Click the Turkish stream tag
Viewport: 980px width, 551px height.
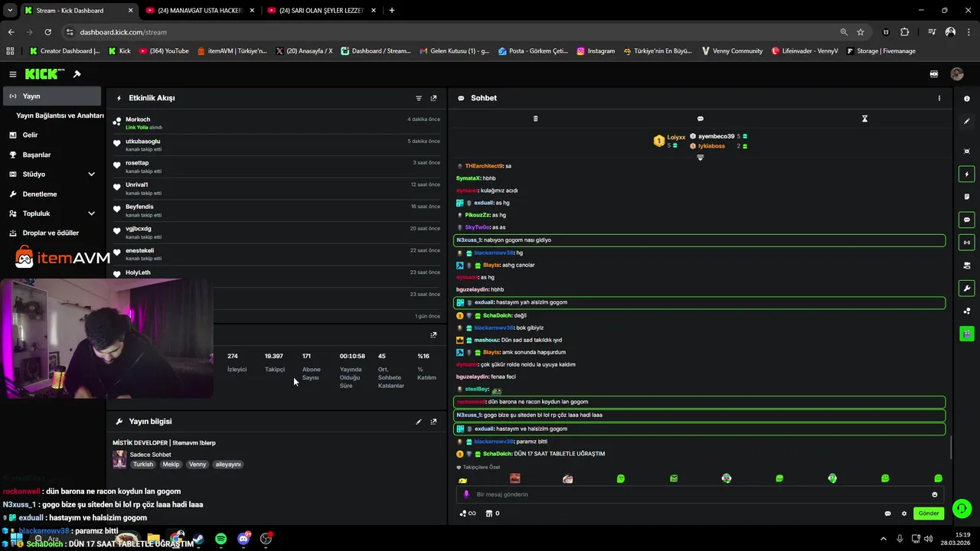(x=143, y=465)
